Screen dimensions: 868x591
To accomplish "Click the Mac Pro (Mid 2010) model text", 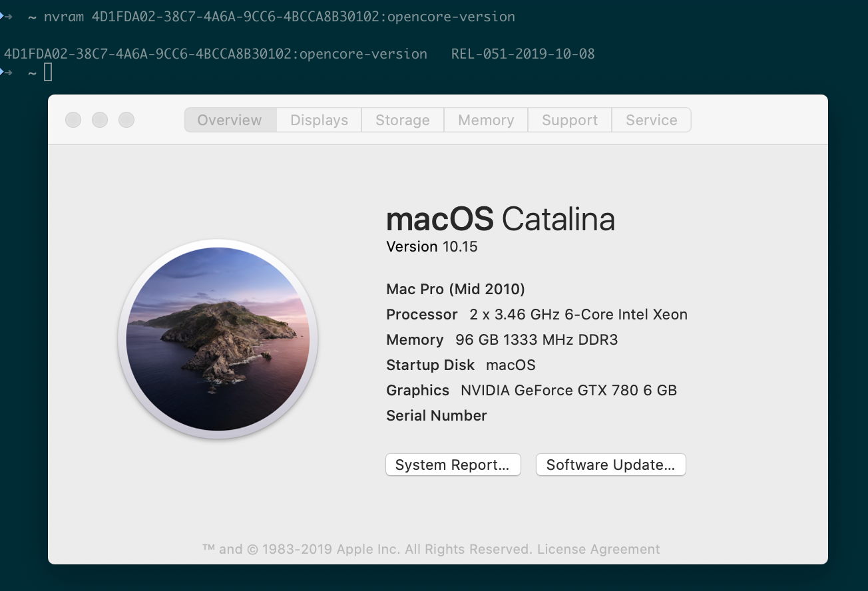I will click(x=455, y=290).
